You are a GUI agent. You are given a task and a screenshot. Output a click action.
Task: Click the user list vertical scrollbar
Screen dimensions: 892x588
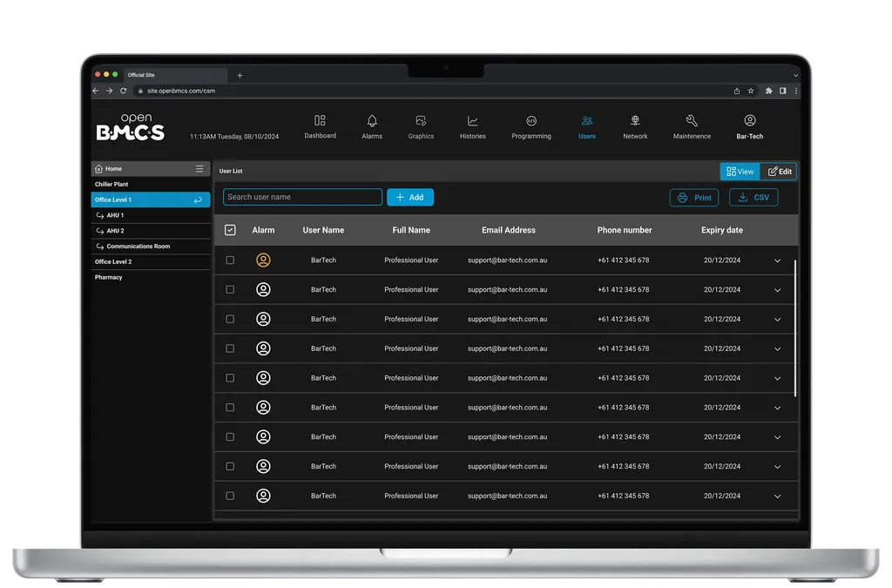pos(794,328)
